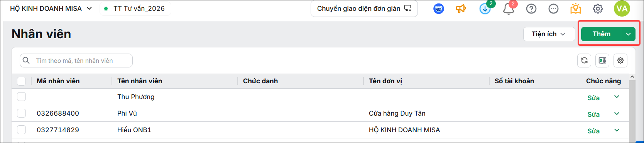This screenshot has height=143, width=644.
Task: Open the chatbot assistant icon
Action: [x=439, y=8]
